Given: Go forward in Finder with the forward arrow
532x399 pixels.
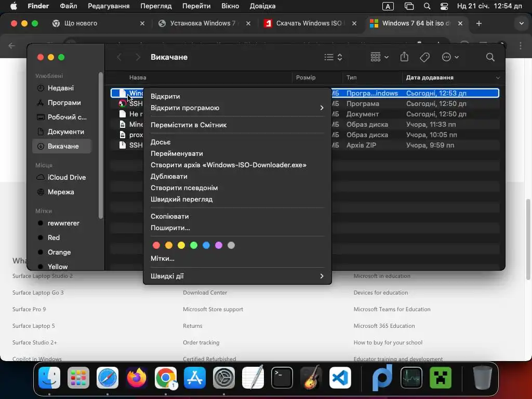Looking at the screenshot, I should coord(138,57).
